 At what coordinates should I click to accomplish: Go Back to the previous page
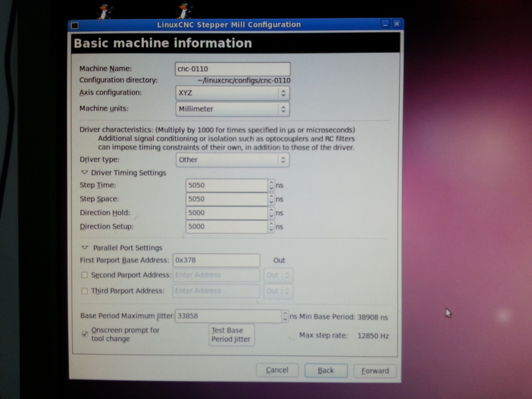coord(326,370)
